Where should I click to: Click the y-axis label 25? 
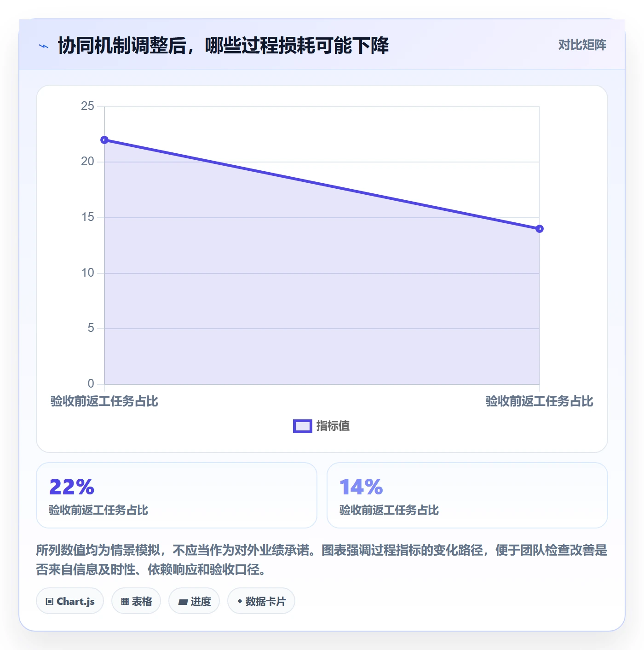click(87, 106)
